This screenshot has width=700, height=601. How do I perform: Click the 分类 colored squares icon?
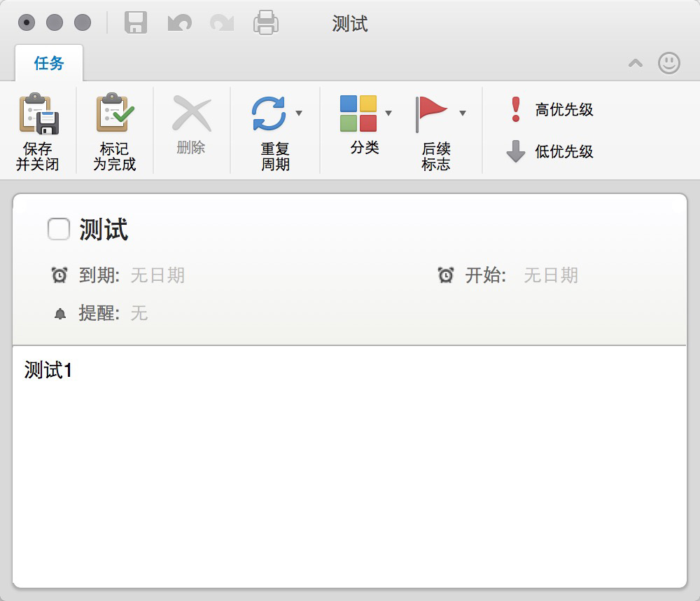point(358,113)
